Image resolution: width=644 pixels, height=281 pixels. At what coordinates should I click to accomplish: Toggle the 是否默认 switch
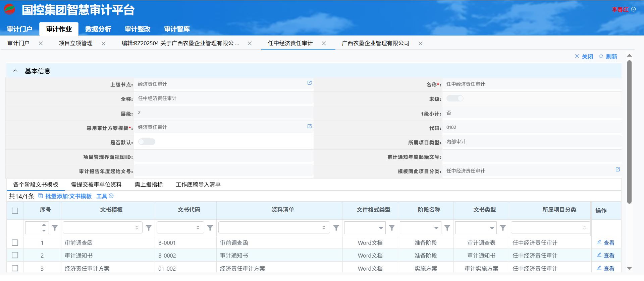147,142
